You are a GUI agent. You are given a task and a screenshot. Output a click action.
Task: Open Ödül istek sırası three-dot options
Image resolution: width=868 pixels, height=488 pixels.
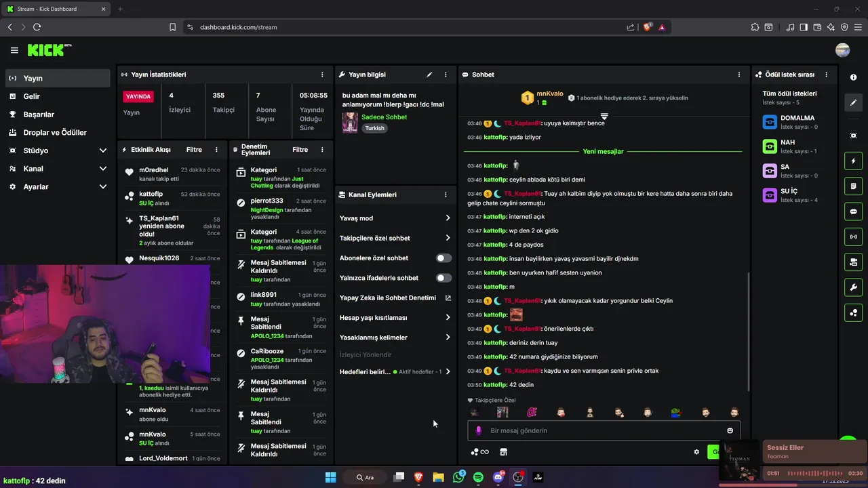click(x=826, y=75)
